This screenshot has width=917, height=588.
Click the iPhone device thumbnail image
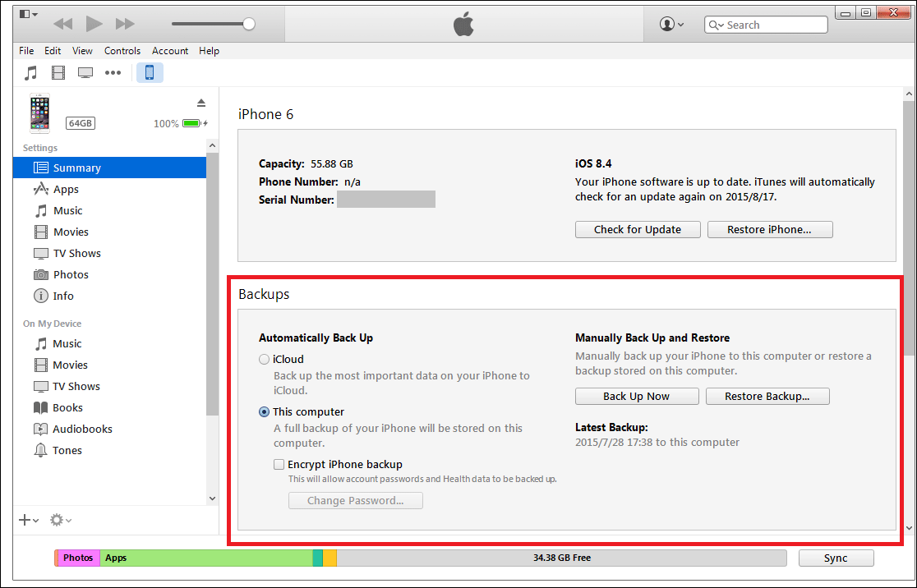39,113
